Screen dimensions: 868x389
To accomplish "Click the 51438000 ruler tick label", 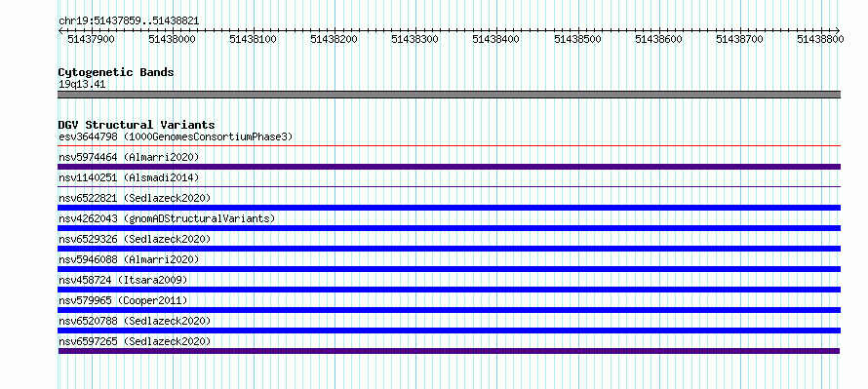I will click(173, 39).
